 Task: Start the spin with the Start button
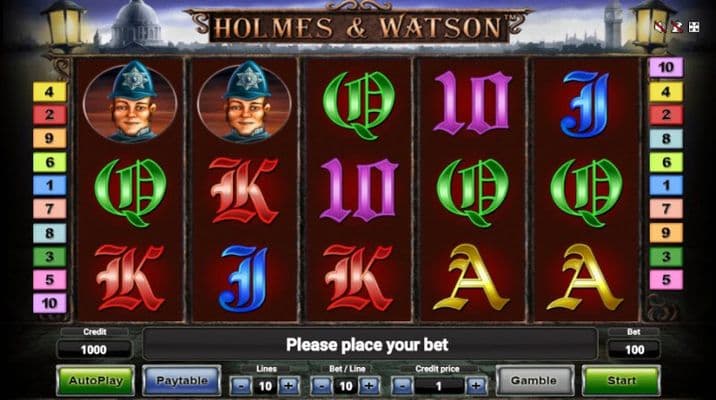621,380
